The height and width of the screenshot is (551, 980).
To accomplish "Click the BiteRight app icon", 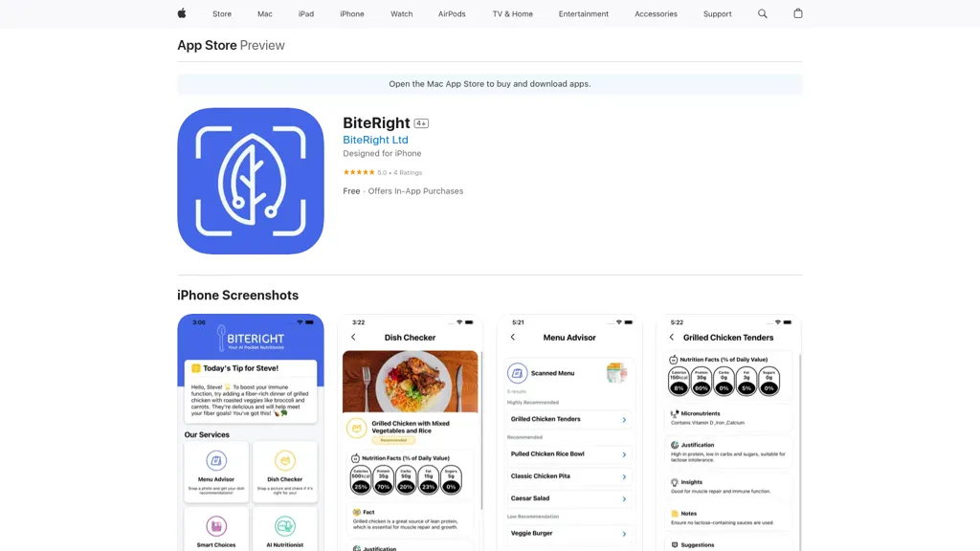I will (x=251, y=181).
